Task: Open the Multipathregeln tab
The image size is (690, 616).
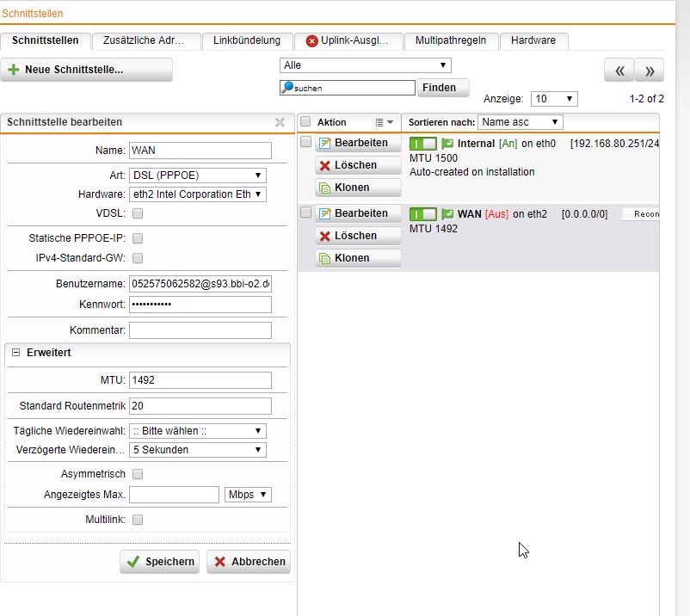Action: click(x=451, y=40)
